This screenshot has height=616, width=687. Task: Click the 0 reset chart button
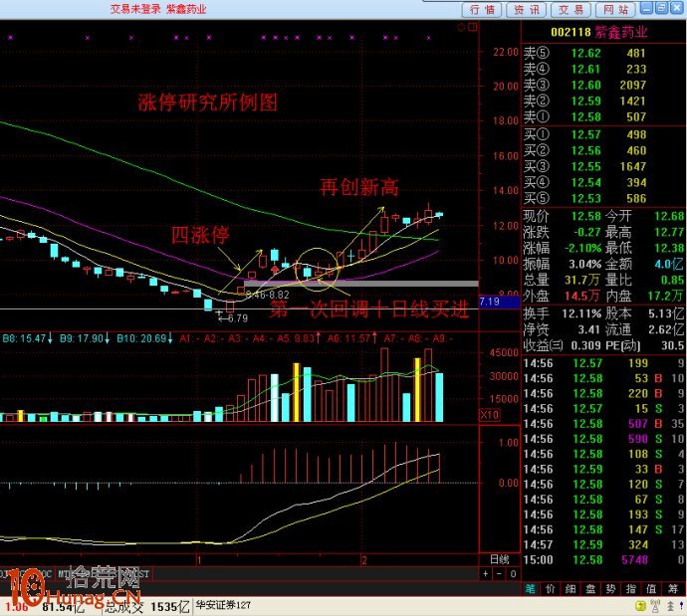click(513, 573)
